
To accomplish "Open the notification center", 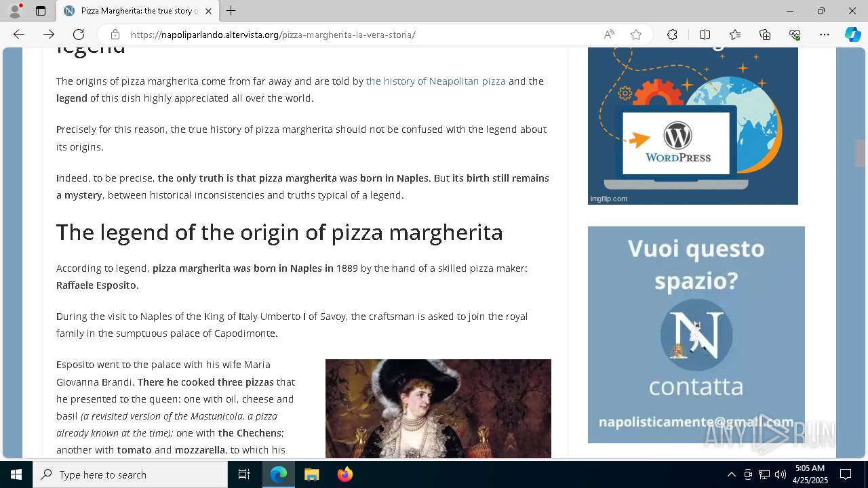I will pyautogui.click(x=846, y=474).
